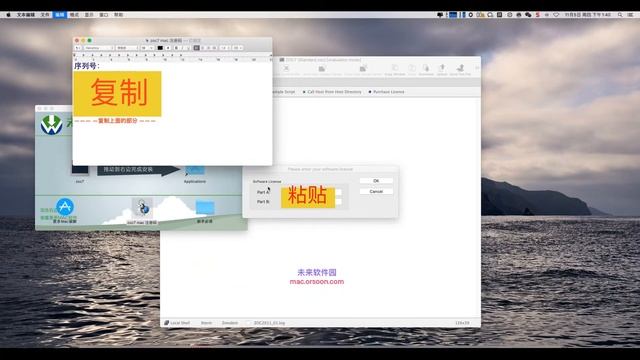The image size is (640, 360).
Task: Open the 帮助 menu
Action: pyautogui.click(x=118, y=15)
